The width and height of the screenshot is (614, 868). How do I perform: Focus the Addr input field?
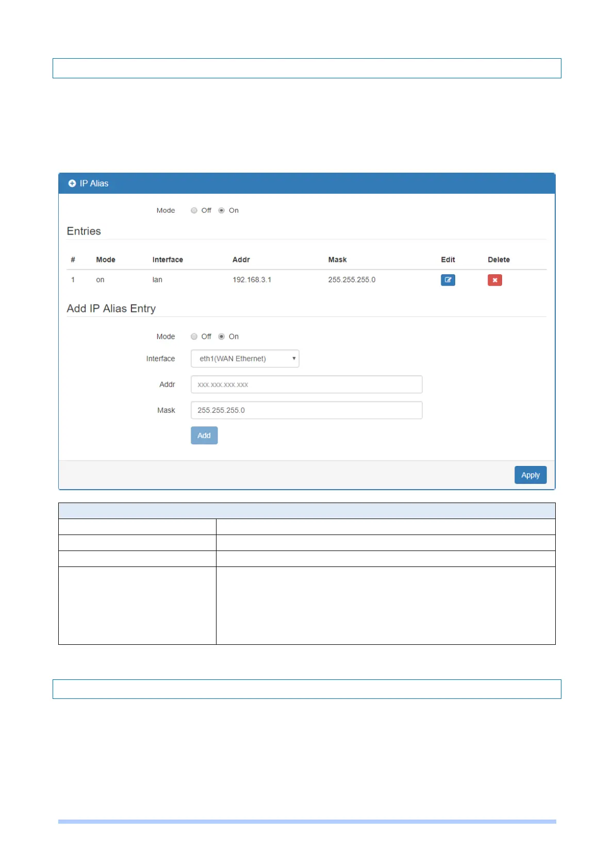coord(306,385)
